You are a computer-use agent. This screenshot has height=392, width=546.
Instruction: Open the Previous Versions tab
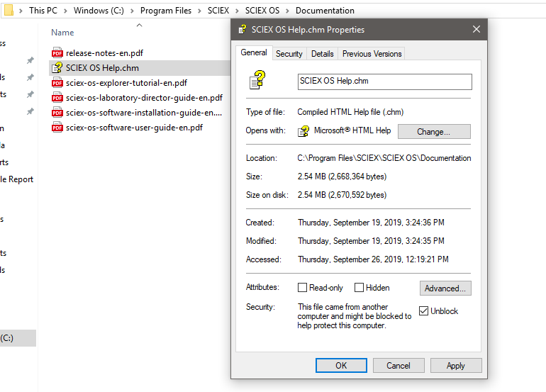point(372,54)
